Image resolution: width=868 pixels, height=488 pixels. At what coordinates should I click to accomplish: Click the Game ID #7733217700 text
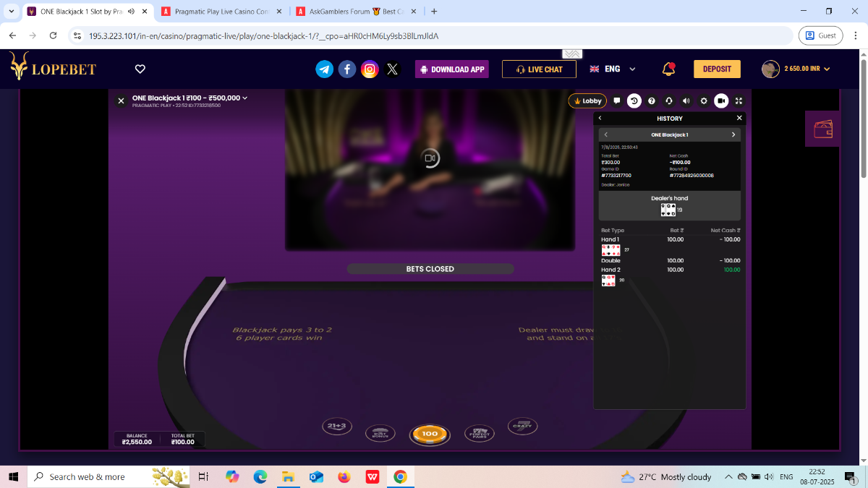(x=616, y=176)
